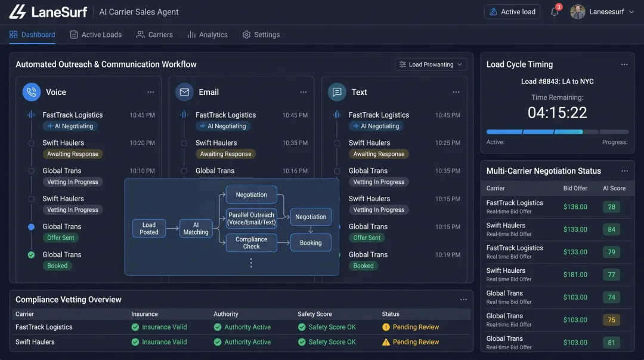644x360 pixels.
Task: Sort by the Bid Offer column header
Action: pyautogui.click(x=575, y=188)
